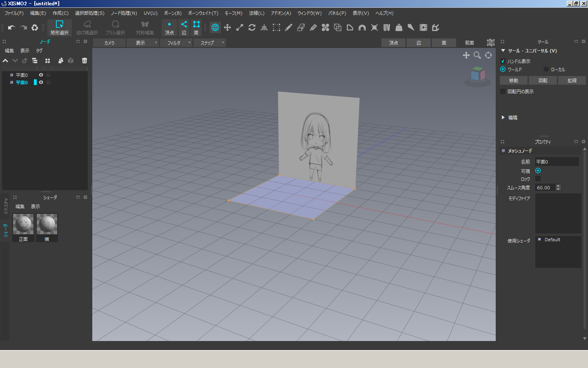Open the 表示 viewport dropdown
Viewport: 588px width, 368px height.
(x=143, y=43)
